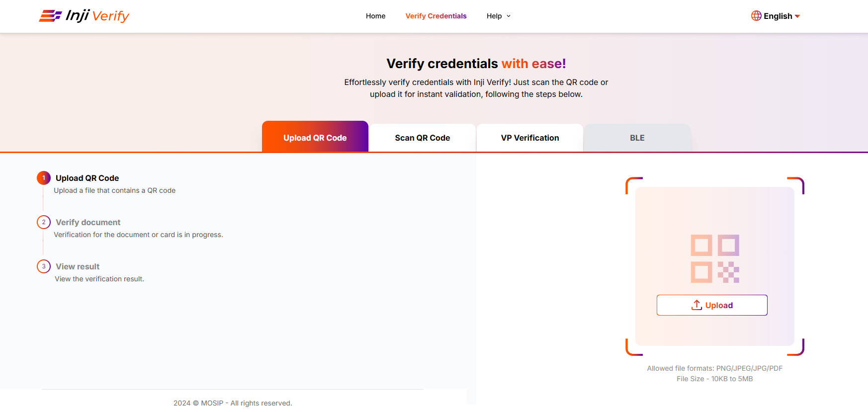The height and width of the screenshot is (412, 868).
Task: Click the Upload QR Code step heading
Action: [87, 178]
